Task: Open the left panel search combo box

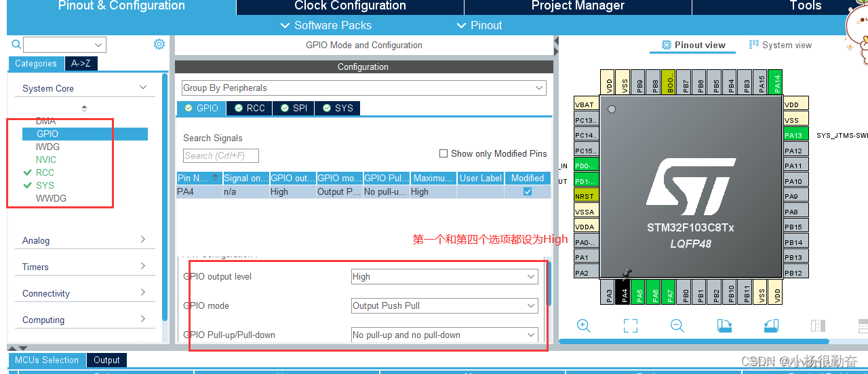Action: [65, 45]
